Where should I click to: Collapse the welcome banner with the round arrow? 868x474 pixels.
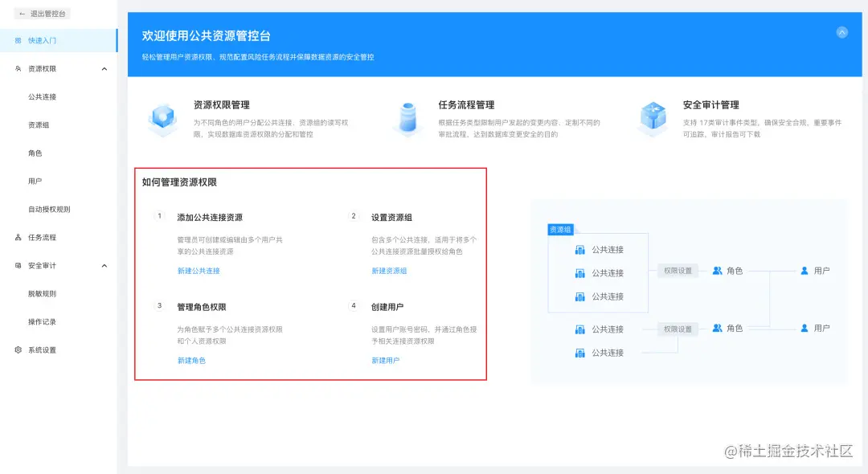pyautogui.click(x=842, y=33)
